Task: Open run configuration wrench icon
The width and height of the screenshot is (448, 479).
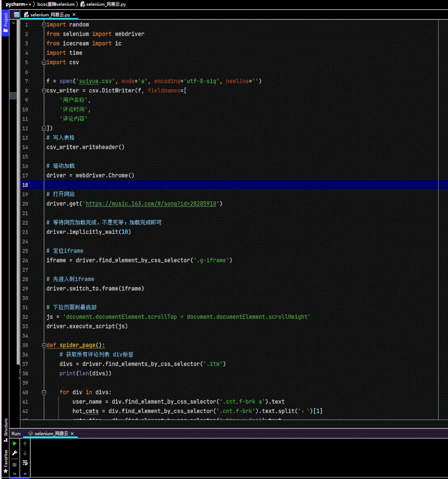Action: coord(15,453)
